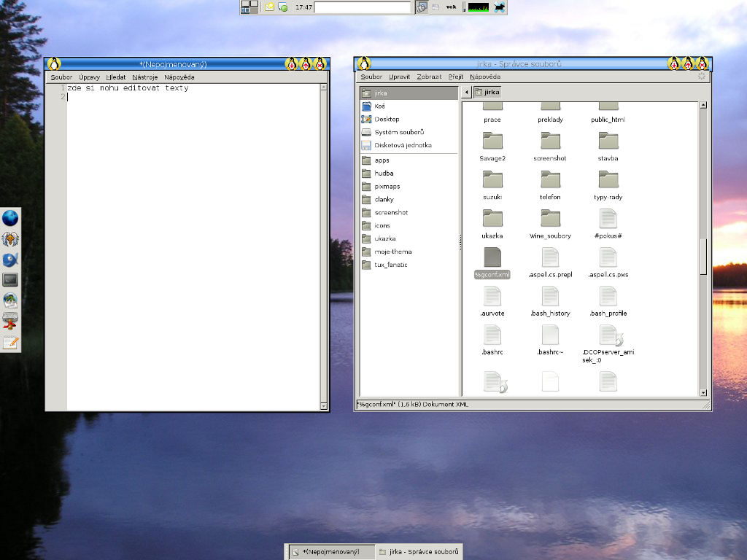This screenshot has width=747, height=560.
Task: Click the back arrow left of the jirka path button
Action: [x=467, y=92]
